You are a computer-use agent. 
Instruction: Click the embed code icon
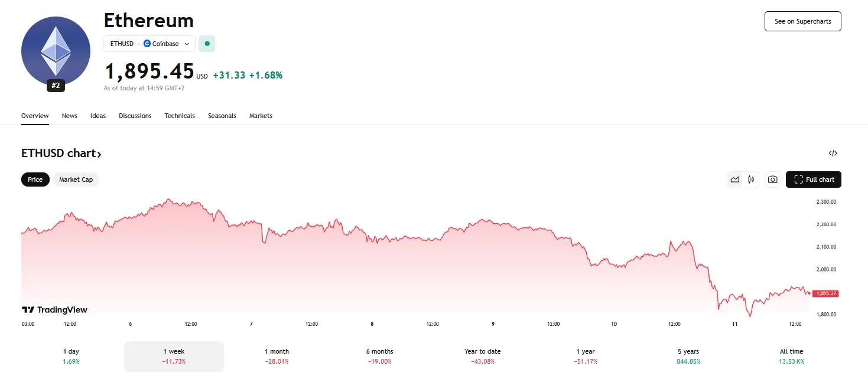pos(833,154)
